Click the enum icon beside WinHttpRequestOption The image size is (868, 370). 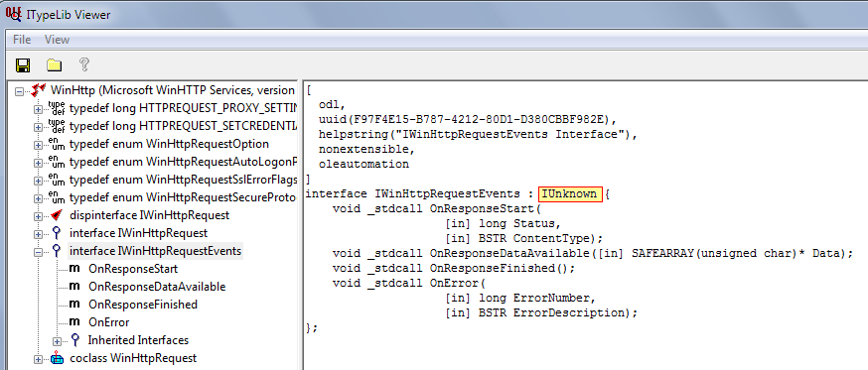(57, 145)
